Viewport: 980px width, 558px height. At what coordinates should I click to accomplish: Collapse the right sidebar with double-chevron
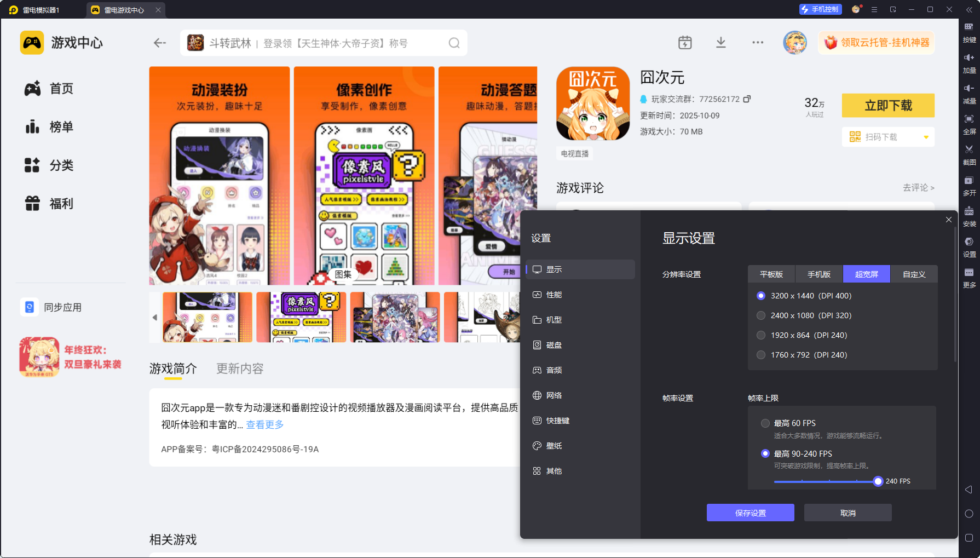click(x=969, y=9)
